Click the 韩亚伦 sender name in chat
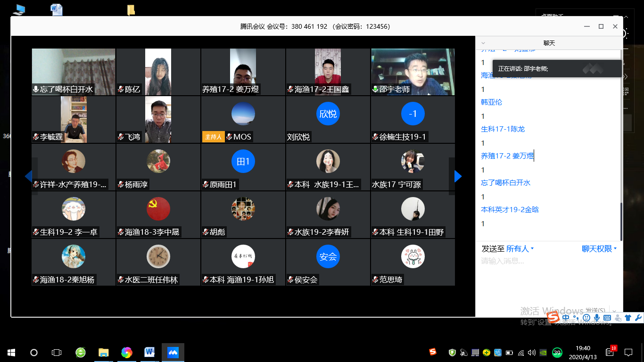 pyautogui.click(x=491, y=102)
